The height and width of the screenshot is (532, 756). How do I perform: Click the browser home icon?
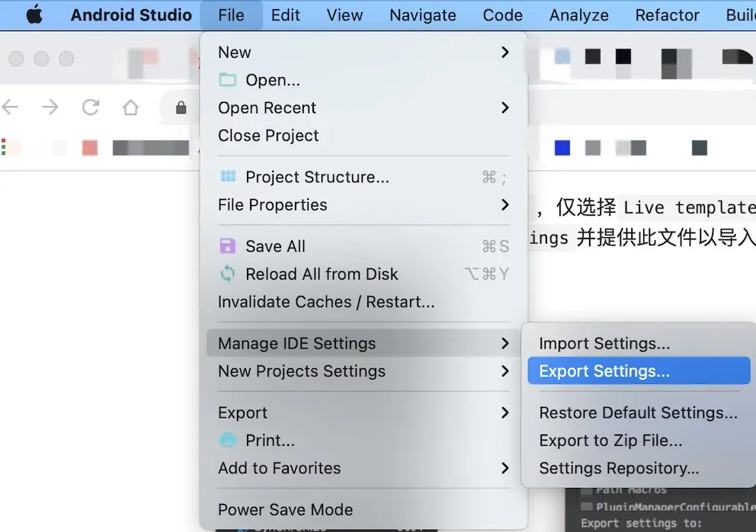pyautogui.click(x=130, y=107)
